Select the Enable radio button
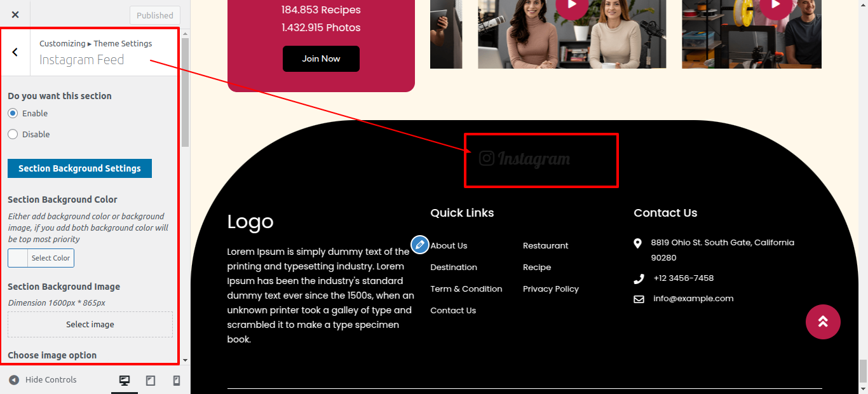The image size is (868, 394). click(13, 113)
